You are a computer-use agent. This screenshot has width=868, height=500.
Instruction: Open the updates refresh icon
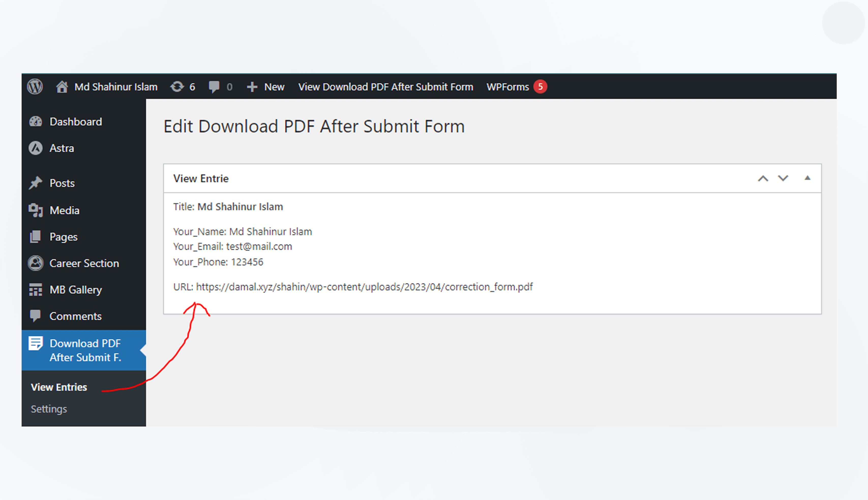pos(177,86)
